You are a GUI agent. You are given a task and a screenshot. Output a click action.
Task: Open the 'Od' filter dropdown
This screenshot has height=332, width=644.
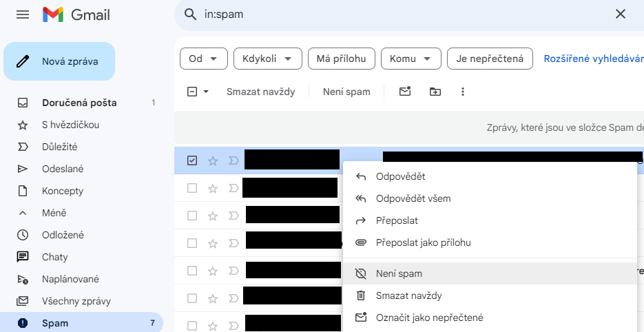pyautogui.click(x=203, y=59)
